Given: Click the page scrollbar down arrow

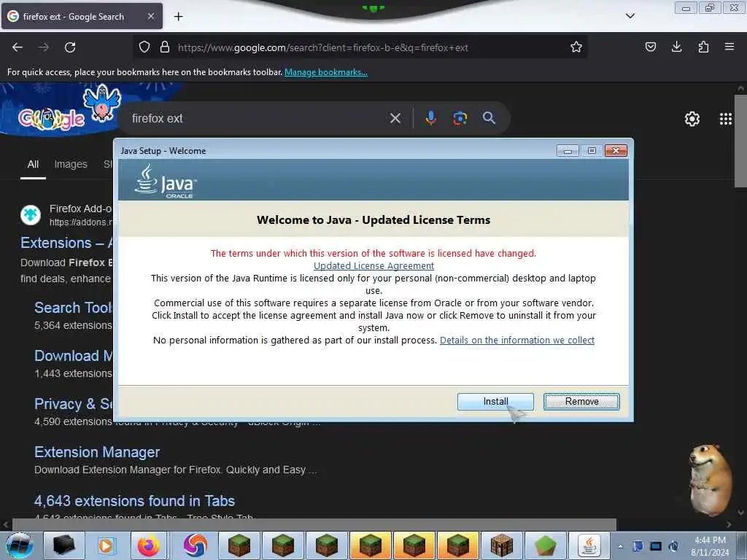Looking at the screenshot, I should pyautogui.click(x=740, y=513).
